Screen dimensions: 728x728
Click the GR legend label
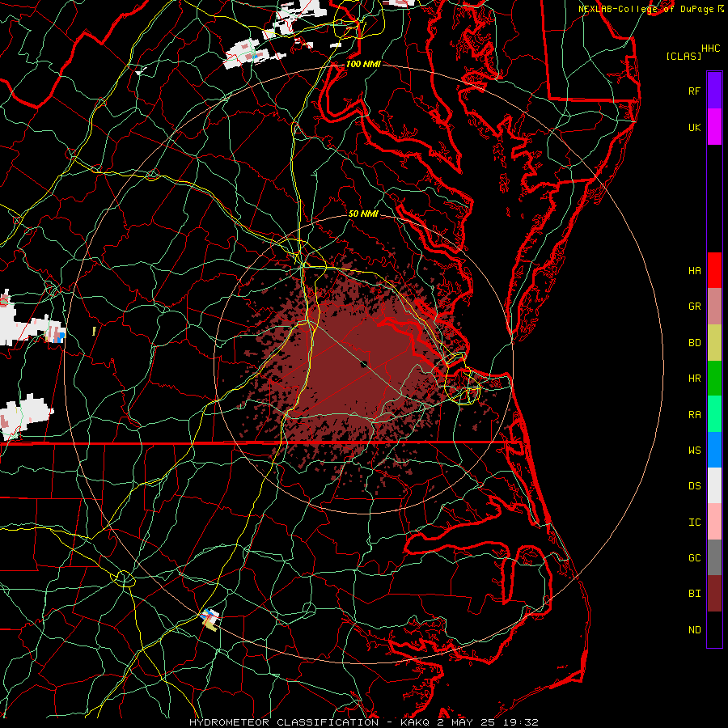tap(694, 307)
